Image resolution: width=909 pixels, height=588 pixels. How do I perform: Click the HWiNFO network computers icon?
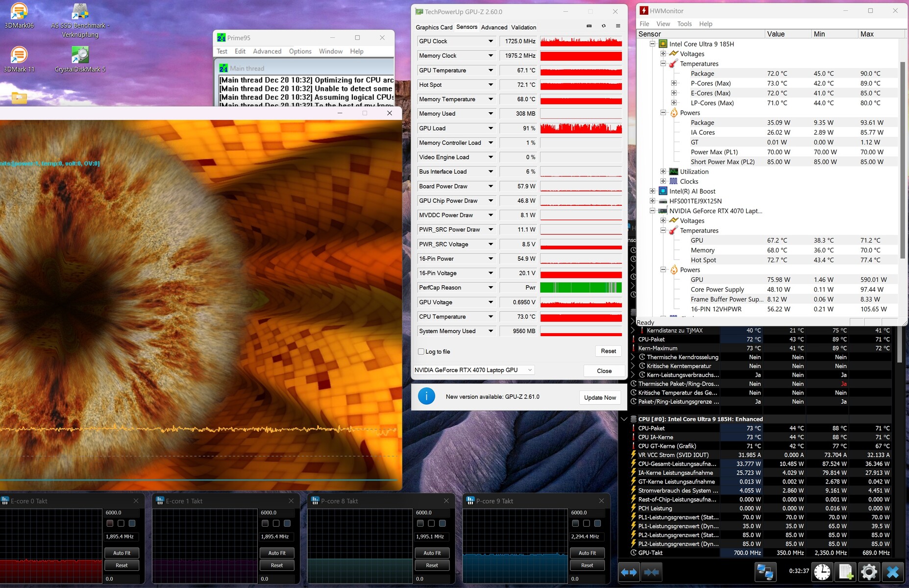coord(765,572)
